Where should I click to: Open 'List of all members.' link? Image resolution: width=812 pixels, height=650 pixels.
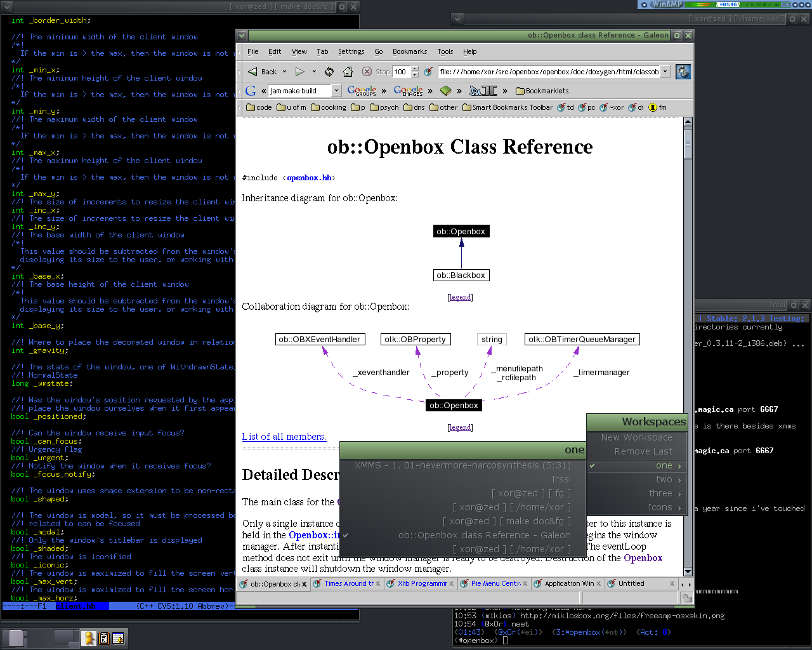(284, 437)
